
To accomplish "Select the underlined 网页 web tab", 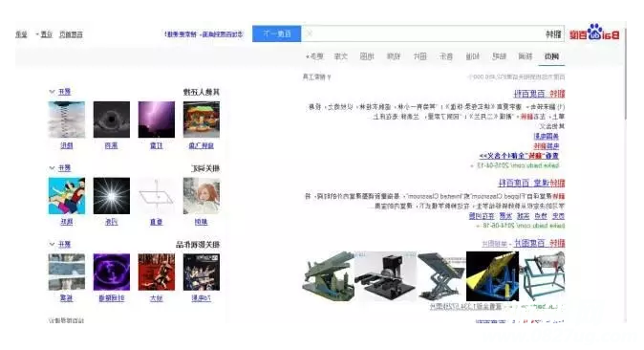I will (551, 56).
